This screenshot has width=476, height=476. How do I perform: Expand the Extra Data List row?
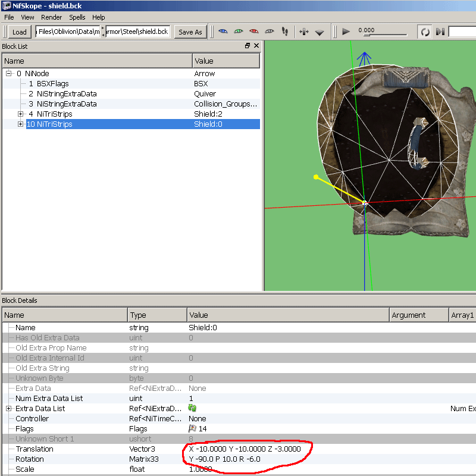[x=8, y=408]
